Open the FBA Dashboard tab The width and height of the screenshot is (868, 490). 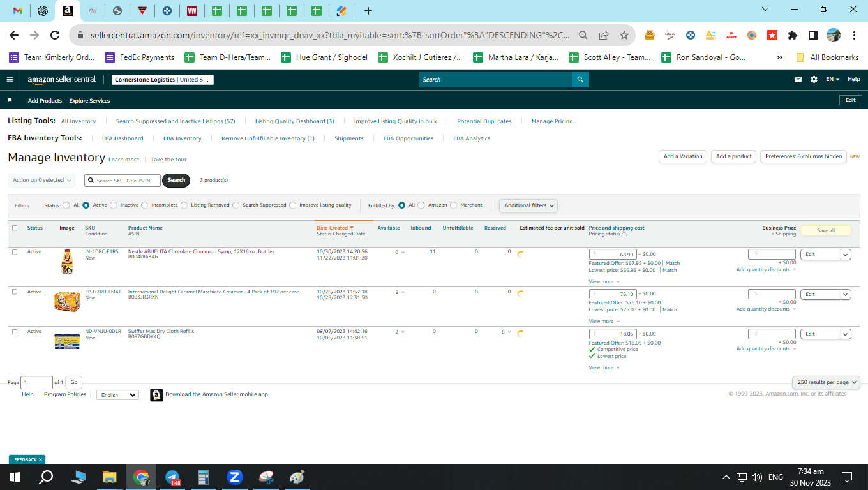click(123, 138)
